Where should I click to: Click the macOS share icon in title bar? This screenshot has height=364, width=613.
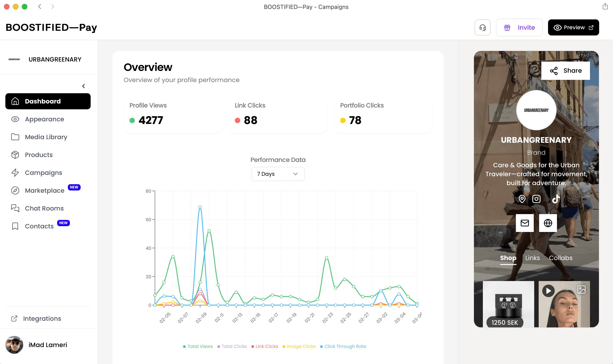(605, 6)
